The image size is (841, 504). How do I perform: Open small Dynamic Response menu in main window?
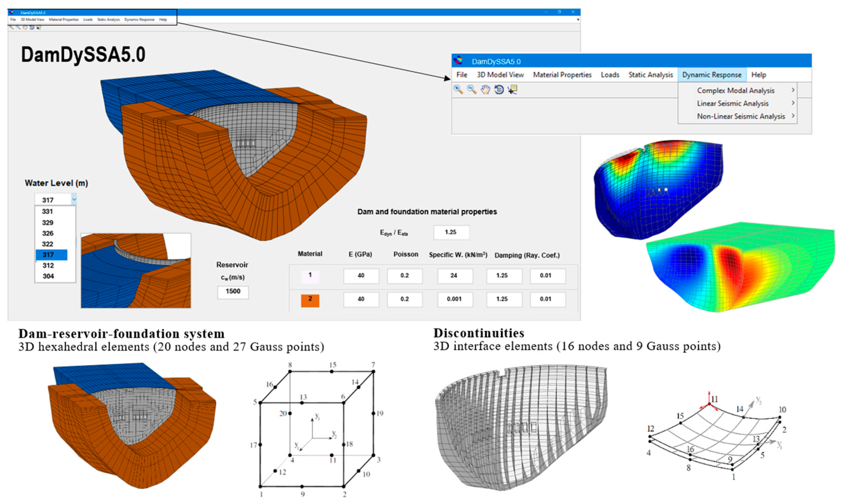(x=139, y=19)
